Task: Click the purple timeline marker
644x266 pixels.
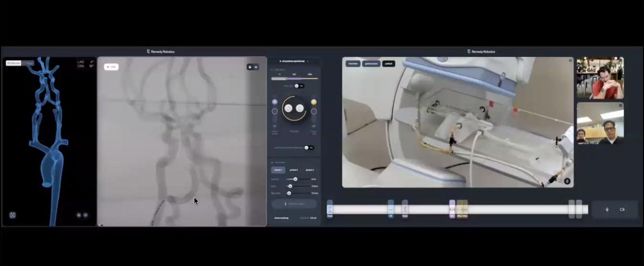Action: [452, 209]
